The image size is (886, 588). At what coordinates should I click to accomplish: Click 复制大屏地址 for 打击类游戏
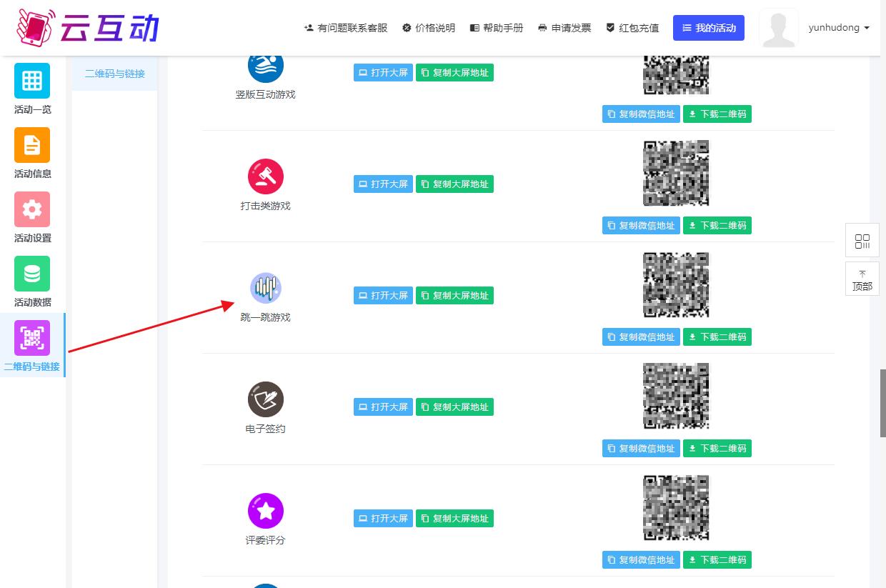(x=454, y=184)
